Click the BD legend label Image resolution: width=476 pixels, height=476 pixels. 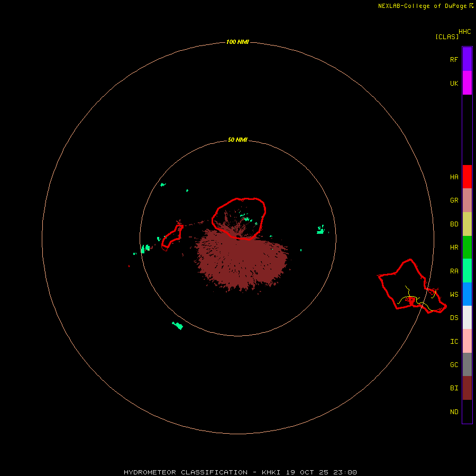[454, 224]
